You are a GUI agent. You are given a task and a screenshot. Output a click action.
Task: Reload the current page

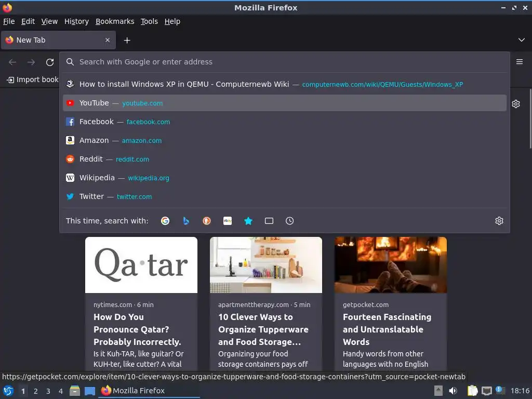tap(50, 62)
